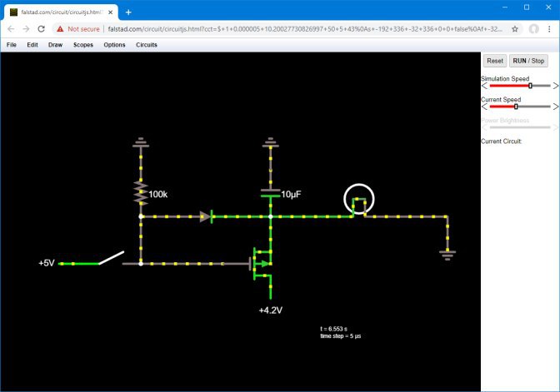This screenshot has width=560, height=392.
Task: Click the 100k resistor value label
Action: [157, 194]
